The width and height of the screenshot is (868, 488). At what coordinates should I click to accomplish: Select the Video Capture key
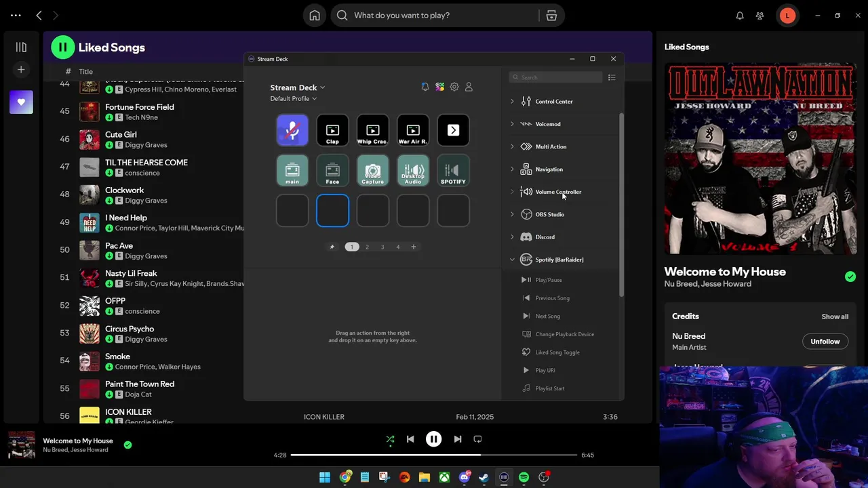pos(372,170)
